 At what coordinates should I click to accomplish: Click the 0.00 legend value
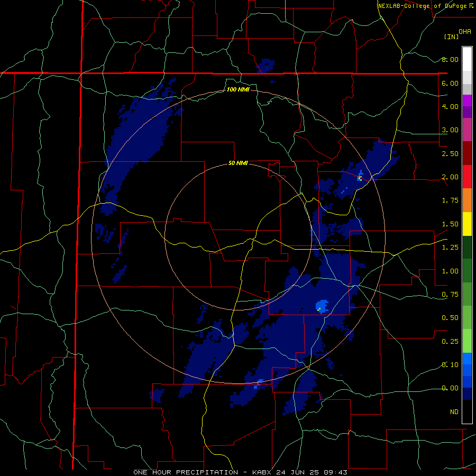click(x=450, y=388)
